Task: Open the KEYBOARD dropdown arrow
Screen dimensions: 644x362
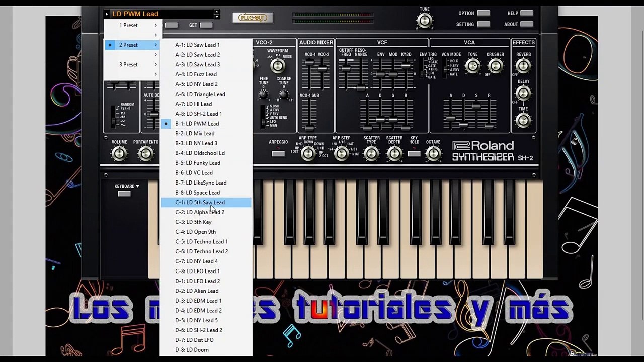Action: (137, 186)
